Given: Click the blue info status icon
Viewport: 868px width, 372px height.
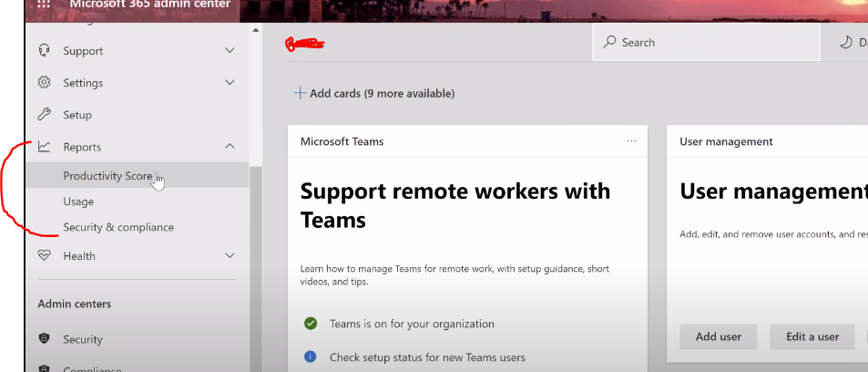Looking at the screenshot, I should click(x=311, y=357).
